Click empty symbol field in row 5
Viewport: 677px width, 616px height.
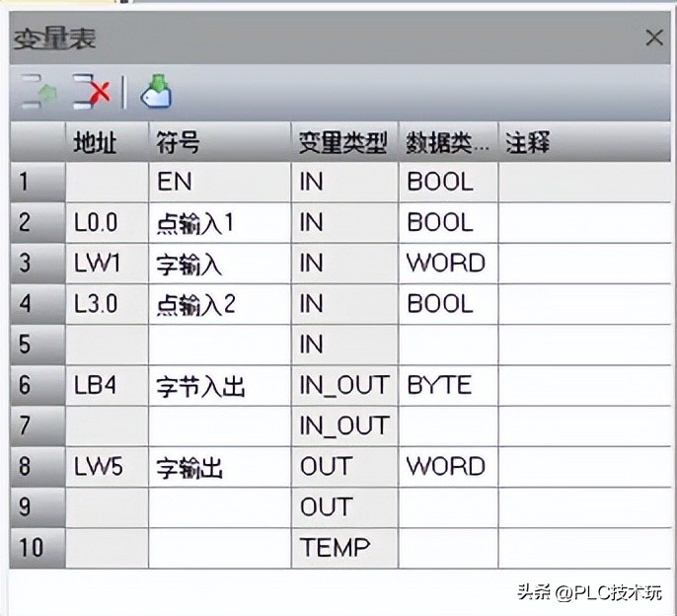(220, 345)
